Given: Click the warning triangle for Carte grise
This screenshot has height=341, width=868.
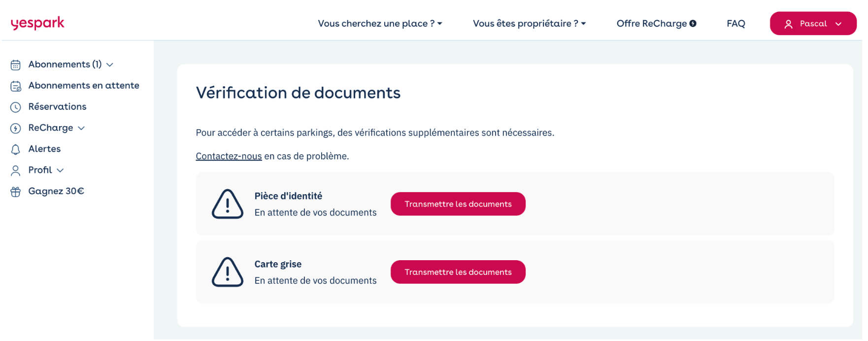Looking at the screenshot, I should click(228, 272).
